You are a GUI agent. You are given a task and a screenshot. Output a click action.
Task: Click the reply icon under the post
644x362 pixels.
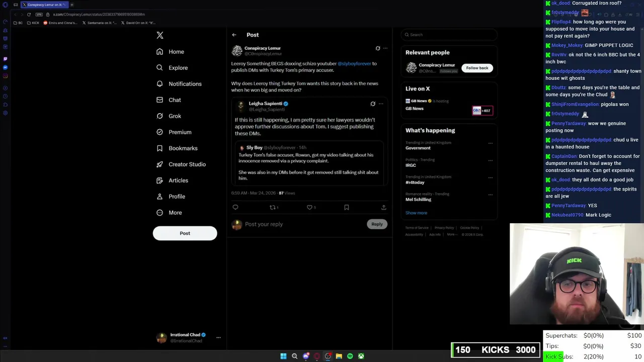[x=235, y=207]
